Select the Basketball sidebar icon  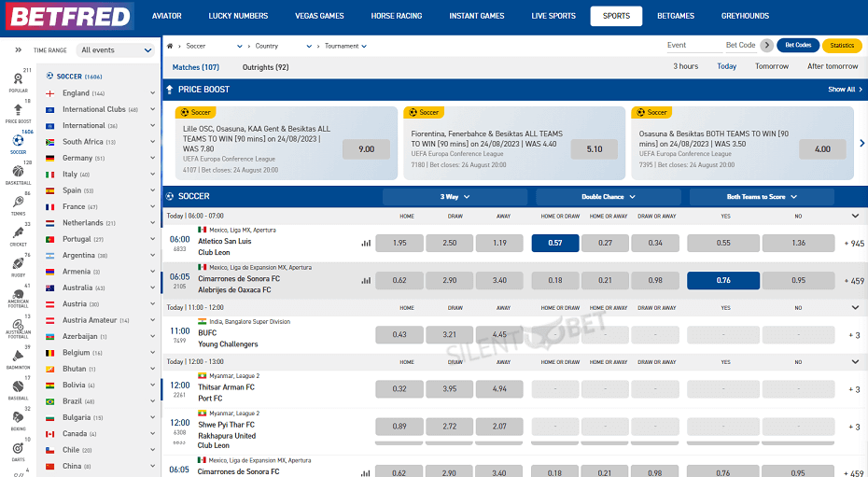18,171
